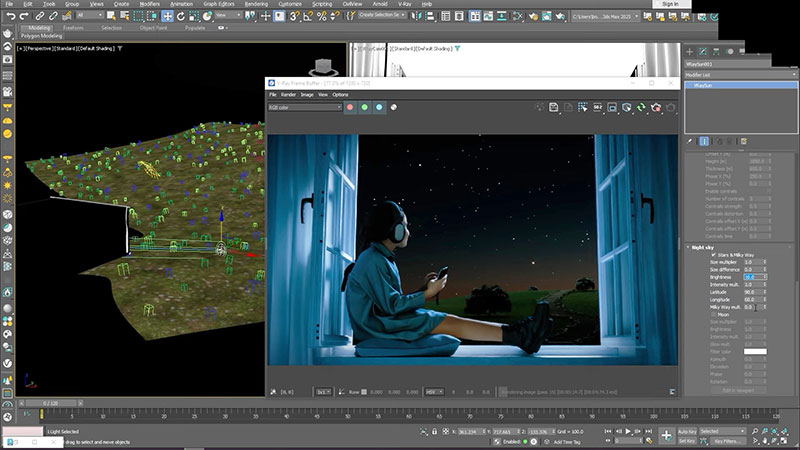Toggle the Auto Key mode

pyautogui.click(x=687, y=432)
